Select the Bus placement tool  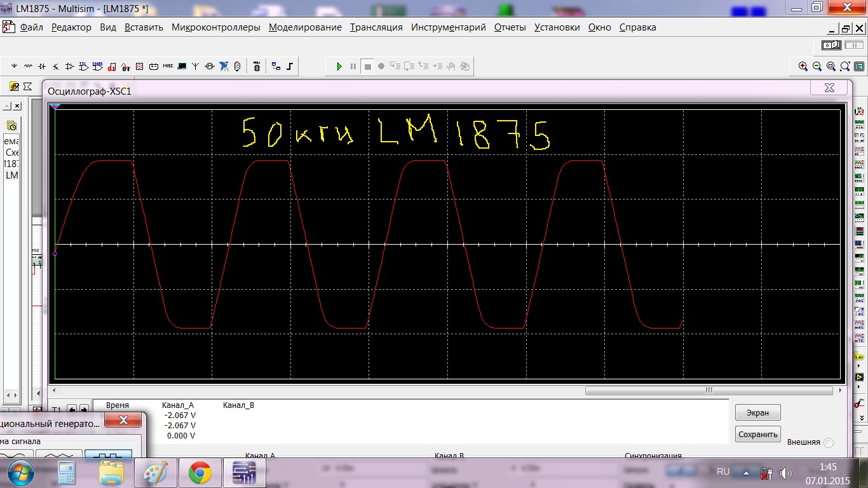pos(290,66)
